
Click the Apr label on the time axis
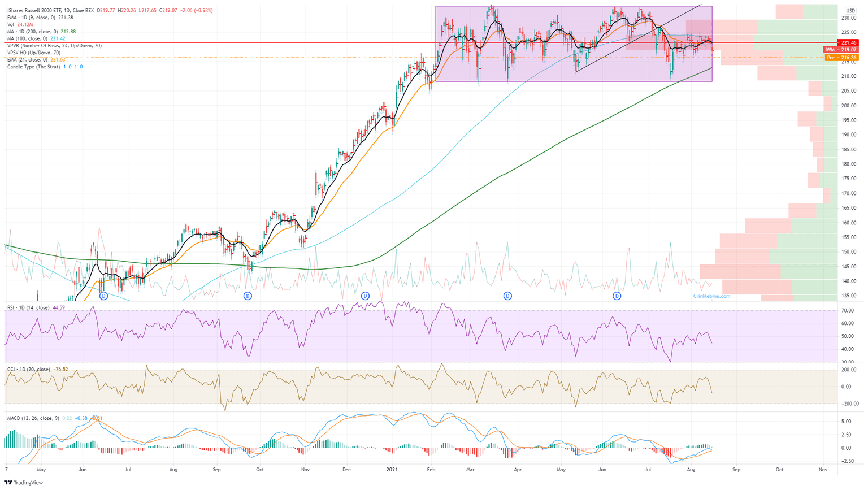(518, 470)
